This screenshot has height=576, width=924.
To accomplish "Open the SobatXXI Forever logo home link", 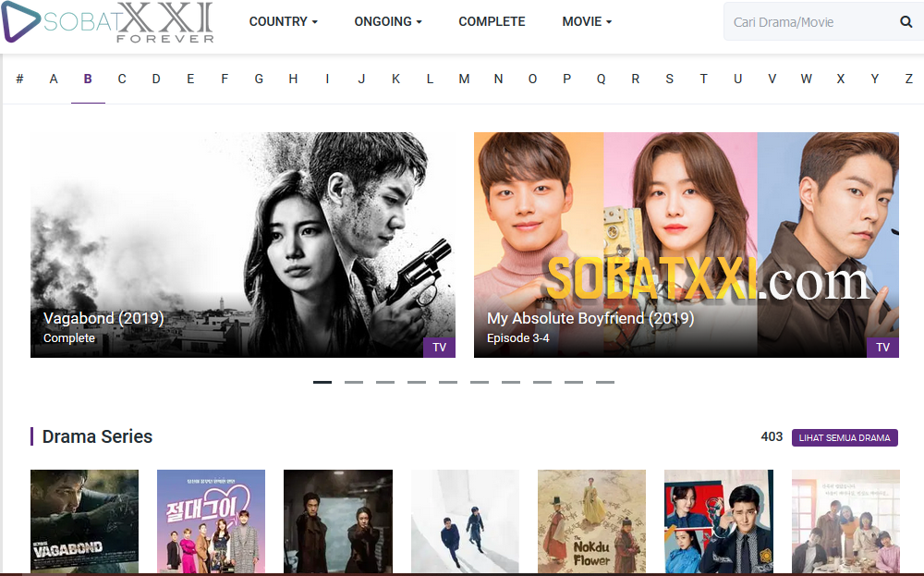I will coord(108,22).
